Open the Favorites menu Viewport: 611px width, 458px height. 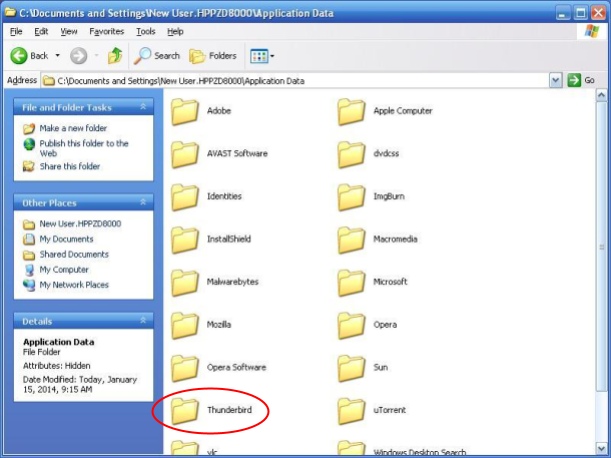106,32
